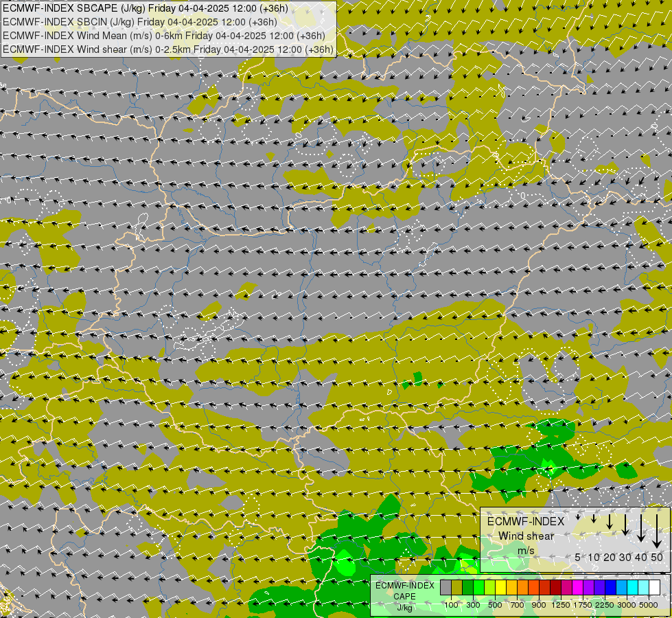Viewport: 672px width, 618px height.
Task: Select the number 10 under shear arrows
Action: pos(594,557)
